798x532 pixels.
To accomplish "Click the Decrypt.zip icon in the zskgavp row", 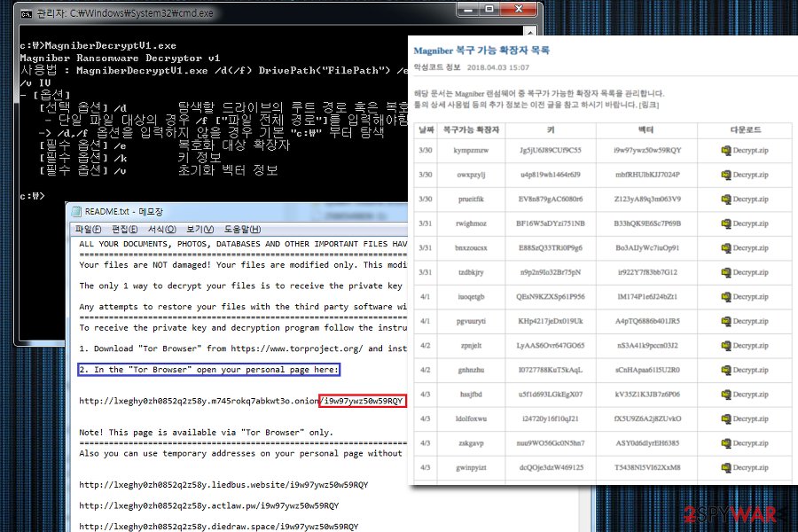I will pyautogui.click(x=726, y=443).
